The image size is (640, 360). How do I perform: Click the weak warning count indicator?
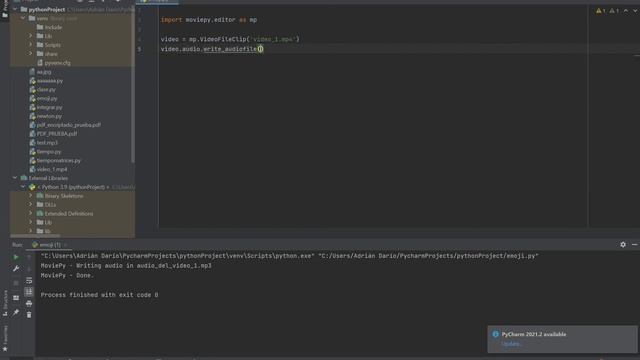tap(614, 11)
